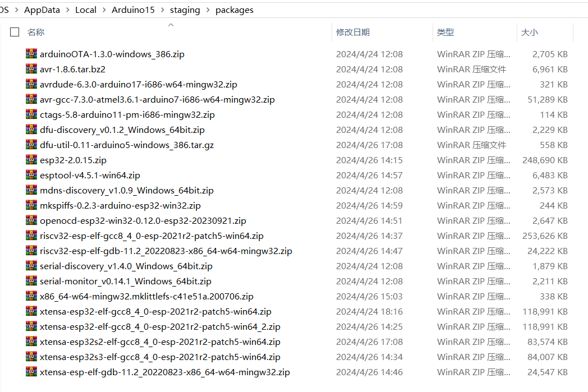
Task: Select file name dfu-util-0.11-arduino5-windows_386.tar.gz
Action: point(127,145)
